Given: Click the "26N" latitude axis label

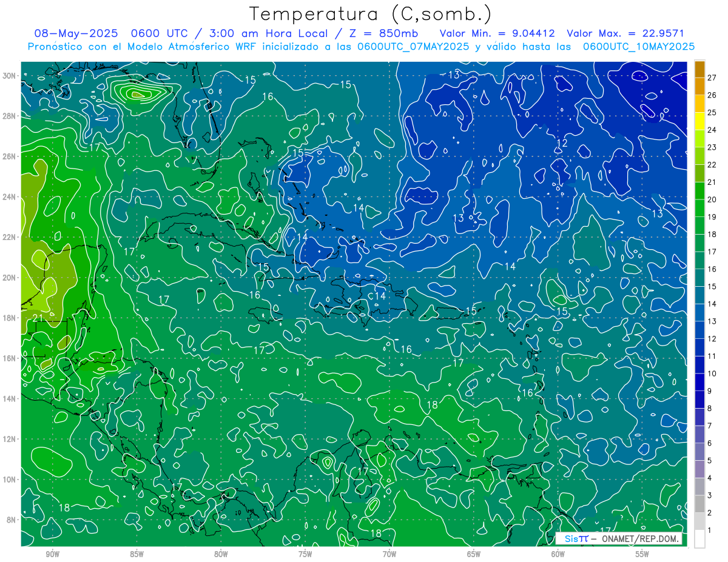Looking at the screenshot, I should 10,156.
